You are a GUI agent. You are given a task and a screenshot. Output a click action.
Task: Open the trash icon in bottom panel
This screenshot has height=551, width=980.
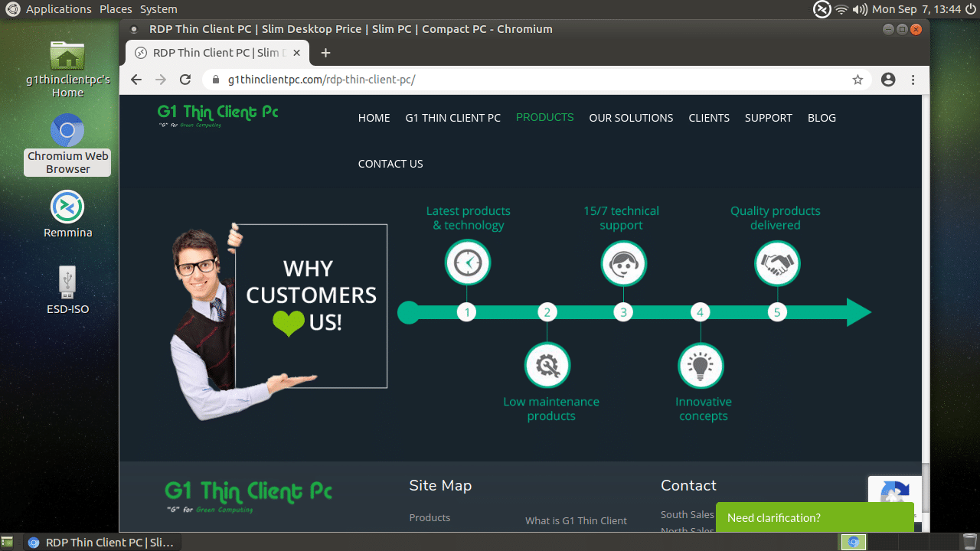pos(969,542)
